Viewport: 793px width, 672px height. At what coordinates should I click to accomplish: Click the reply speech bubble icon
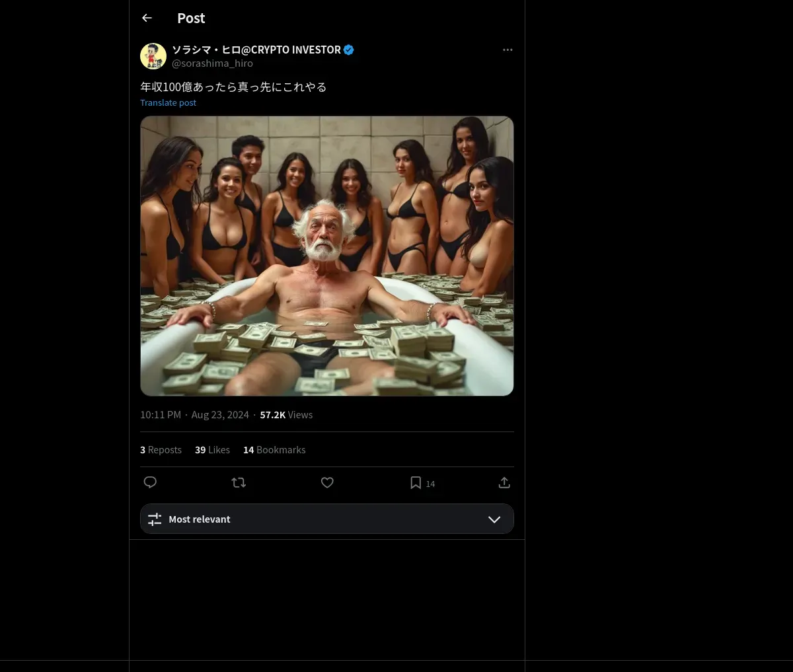point(150,482)
